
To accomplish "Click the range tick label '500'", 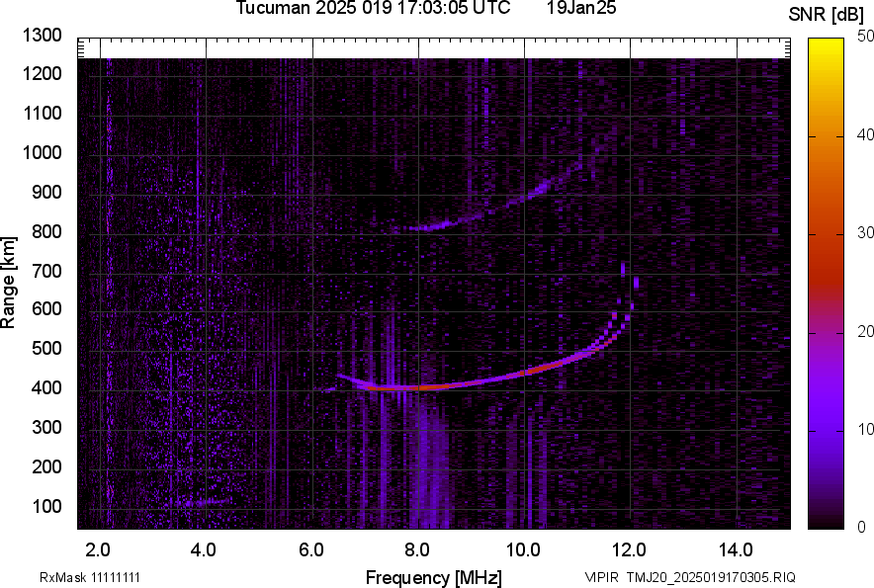I will (46, 348).
